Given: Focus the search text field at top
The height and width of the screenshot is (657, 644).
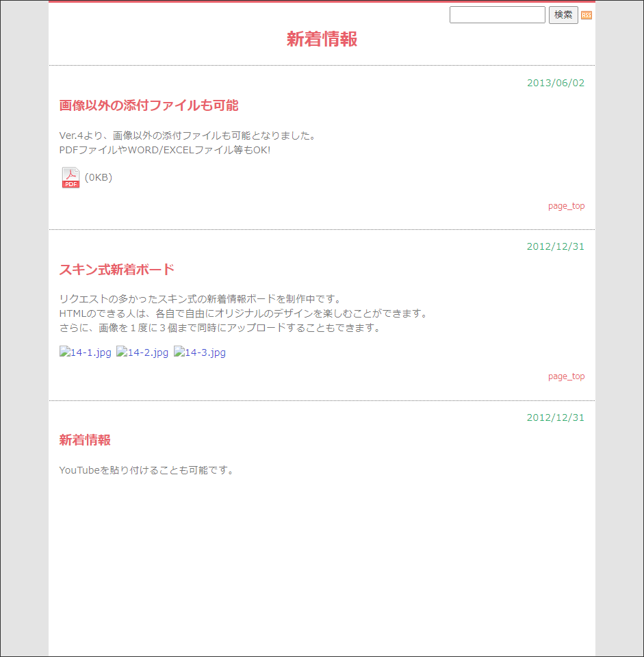Looking at the screenshot, I should click(x=497, y=15).
